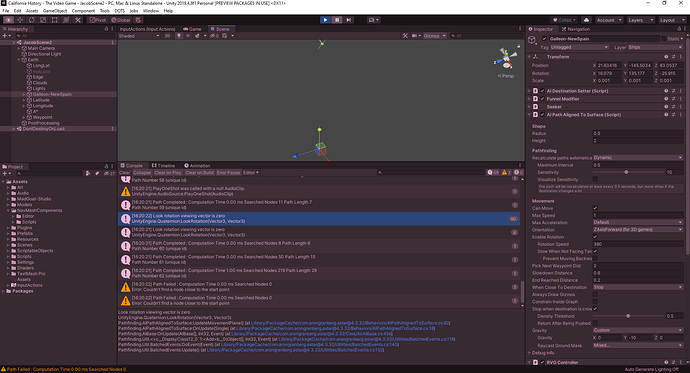This screenshot has width=690, height=373.
Task: Open the Layers dropdown in toolbar
Action: [640, 20]
